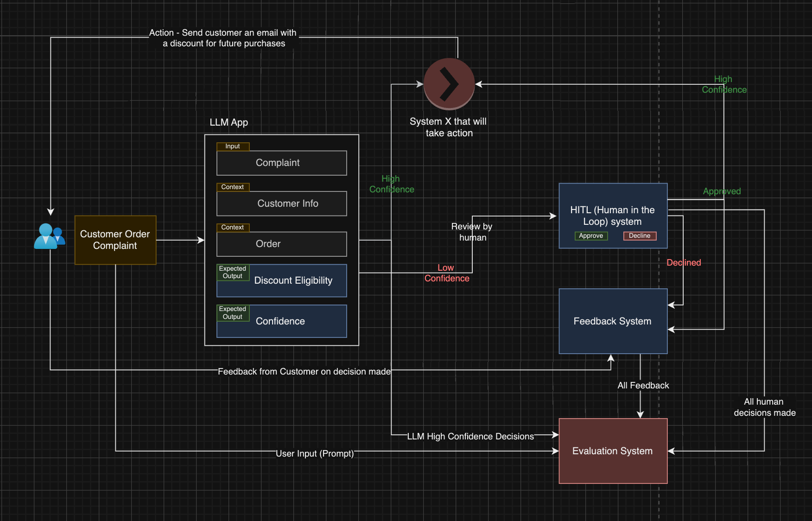
Task: Click the Approve button in HITL system
Action: point(590,235)
